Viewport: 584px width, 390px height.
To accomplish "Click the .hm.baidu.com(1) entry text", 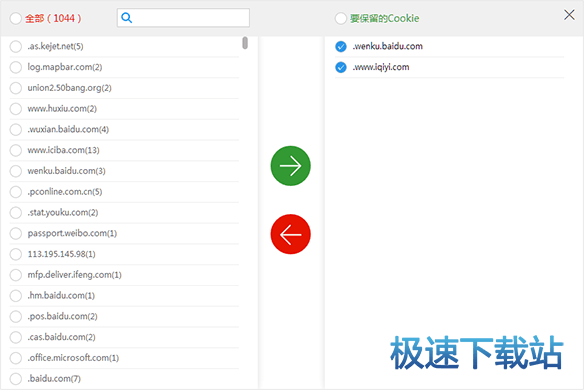I will pos(61,295).
